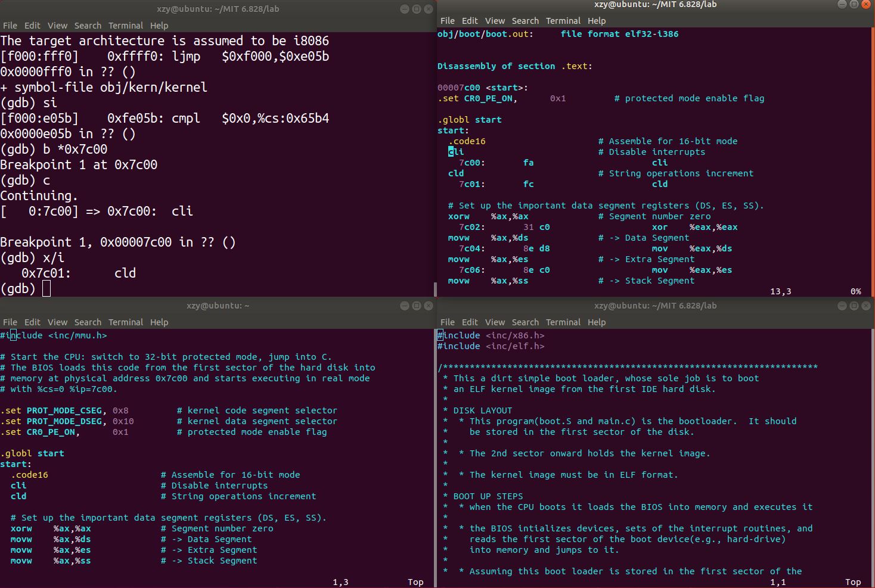Open View menu in the elf.h boot loader window

pos(495,322)
